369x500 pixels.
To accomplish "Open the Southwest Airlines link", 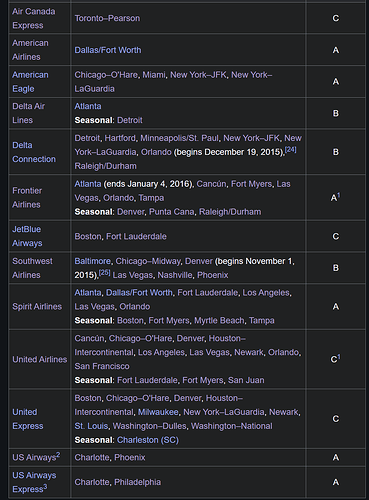I will (x=32, y=268).
